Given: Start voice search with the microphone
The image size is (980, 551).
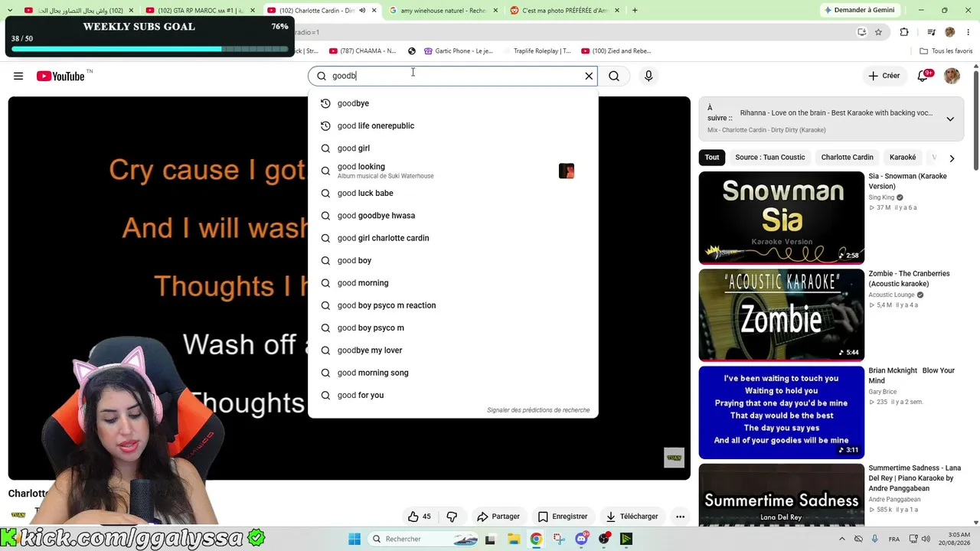Looking at the screenshot, I should (x=648, y=76).
